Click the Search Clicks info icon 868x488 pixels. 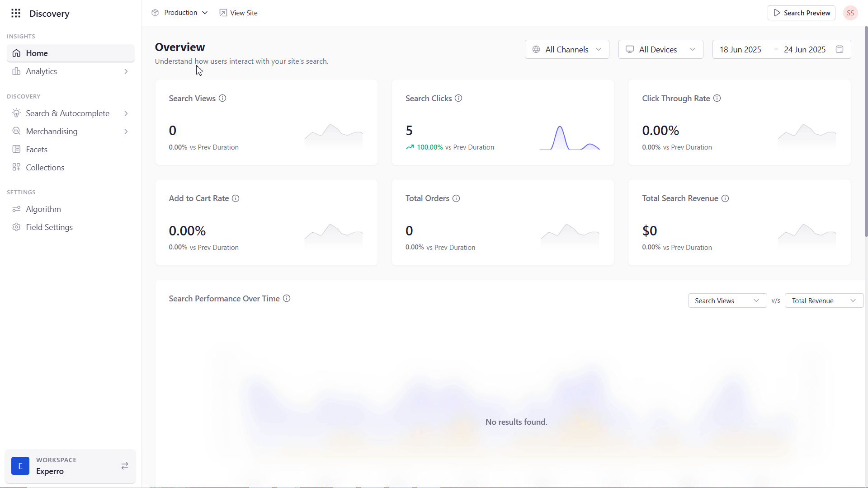[458, 99]
